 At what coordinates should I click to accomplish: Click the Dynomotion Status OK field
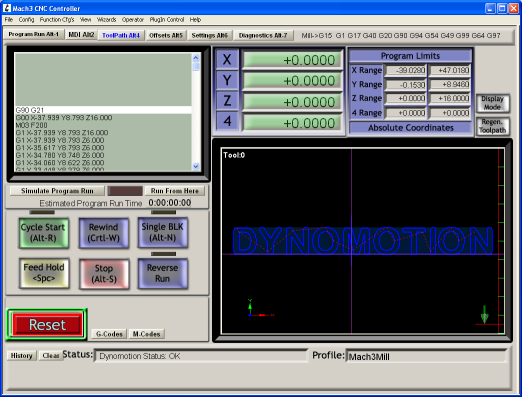tap(201, 356)
